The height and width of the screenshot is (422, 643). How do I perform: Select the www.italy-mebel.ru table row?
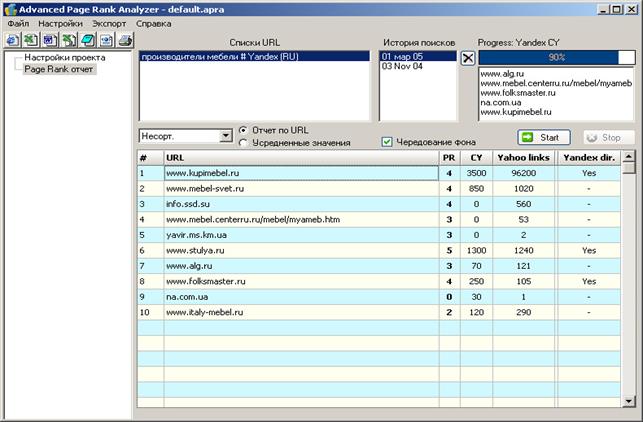(x=379, y=313)
